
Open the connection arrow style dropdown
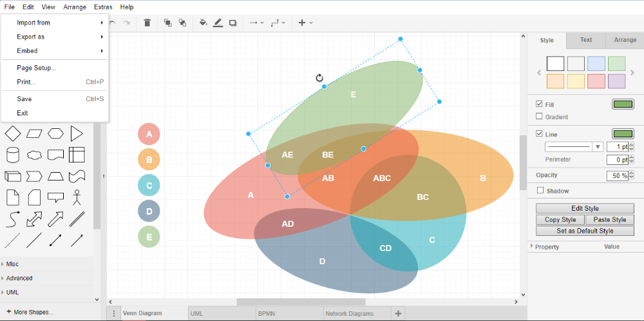[x=257, y=23]
